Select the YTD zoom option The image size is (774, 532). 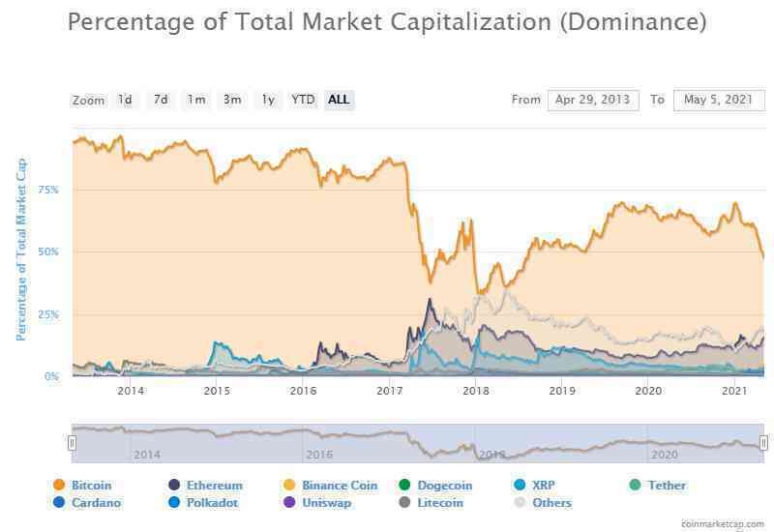coord(303,100)
